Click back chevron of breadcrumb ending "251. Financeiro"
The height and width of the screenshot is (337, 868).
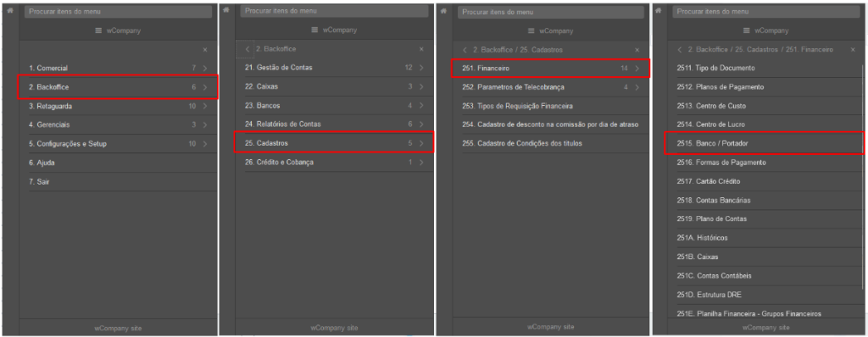[680, 50]
